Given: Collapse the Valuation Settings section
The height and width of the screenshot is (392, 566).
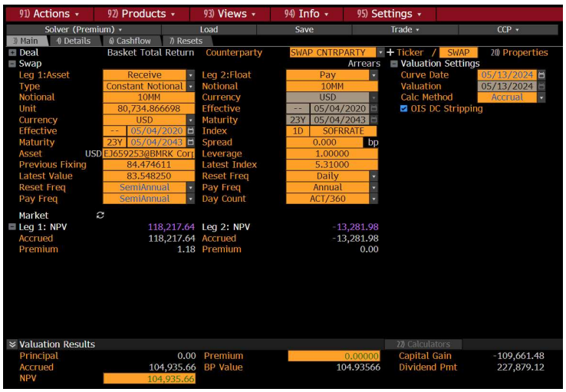Looking at the screenshot, I should 394,64.
